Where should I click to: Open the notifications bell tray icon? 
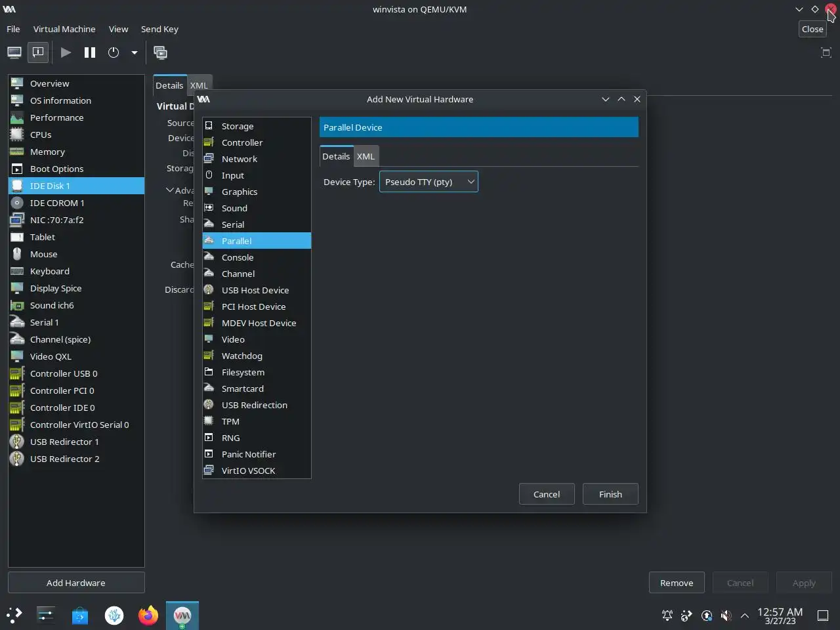(667, 616)
